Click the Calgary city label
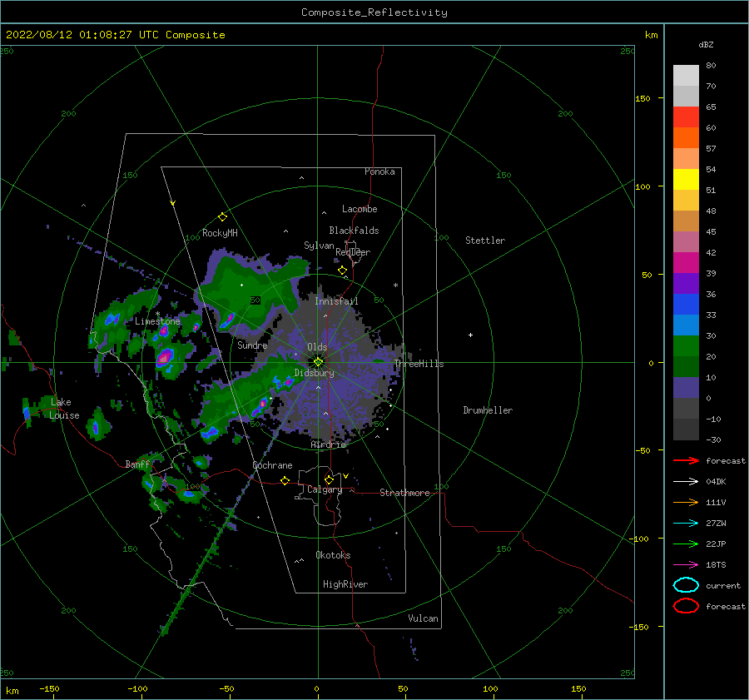This screenshot has width=749, height=700. pyautogui.click(x=325, y=489)
